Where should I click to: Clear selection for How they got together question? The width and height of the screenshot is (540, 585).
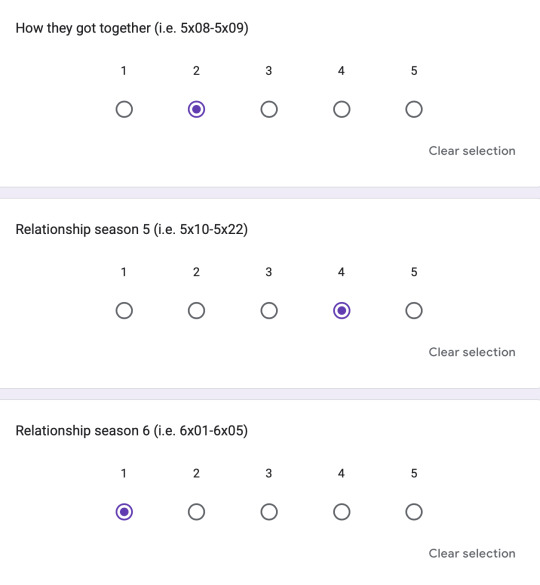click(x=472, y=151)
